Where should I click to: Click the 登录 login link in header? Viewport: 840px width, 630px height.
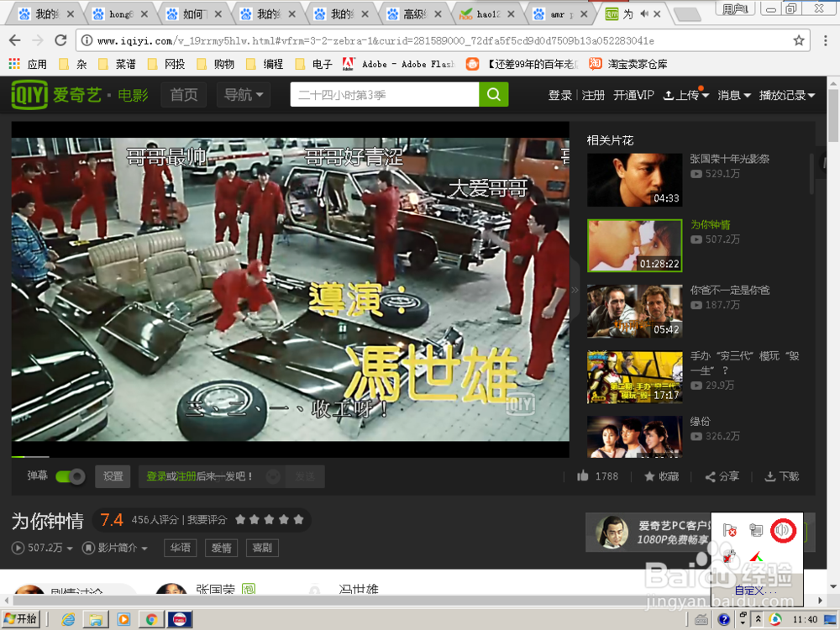click(559, 96)
